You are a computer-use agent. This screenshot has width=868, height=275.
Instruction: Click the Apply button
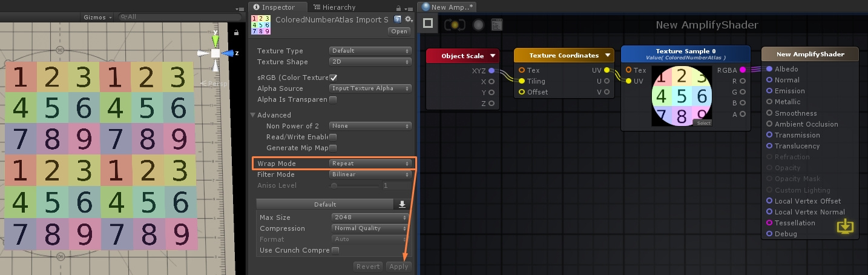click(x=399, y=267)
